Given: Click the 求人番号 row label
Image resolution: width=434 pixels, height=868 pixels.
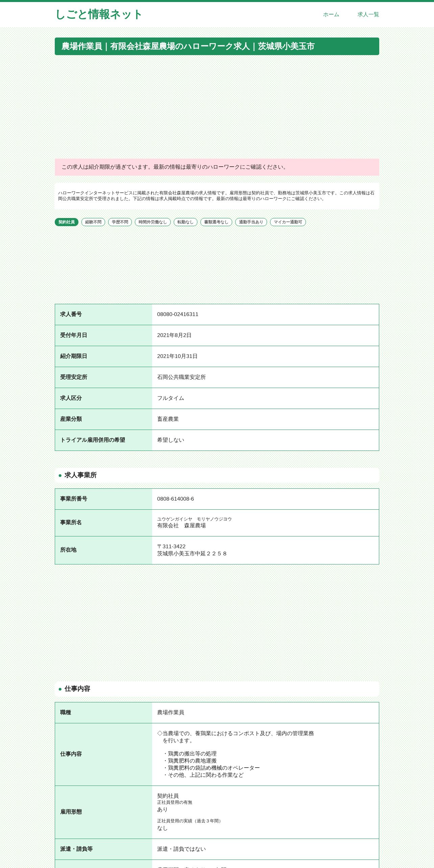Looking at the screenshot, I should point(71,314).
